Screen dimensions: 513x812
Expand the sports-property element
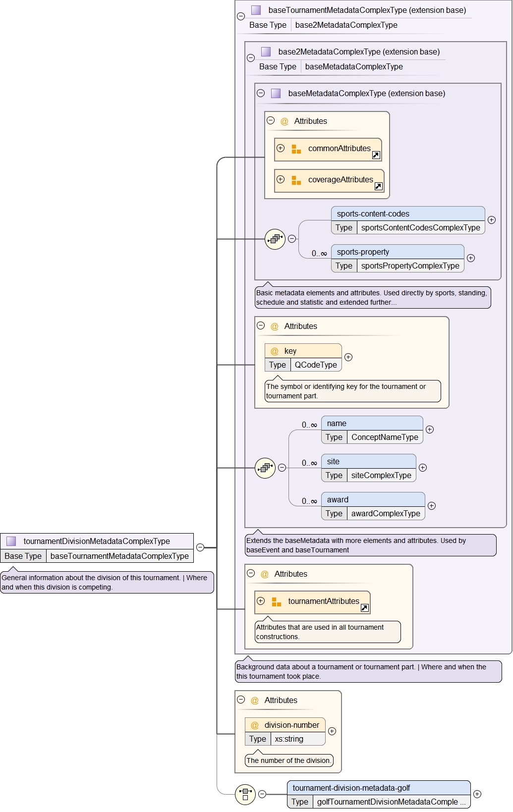tap(471, 258)
